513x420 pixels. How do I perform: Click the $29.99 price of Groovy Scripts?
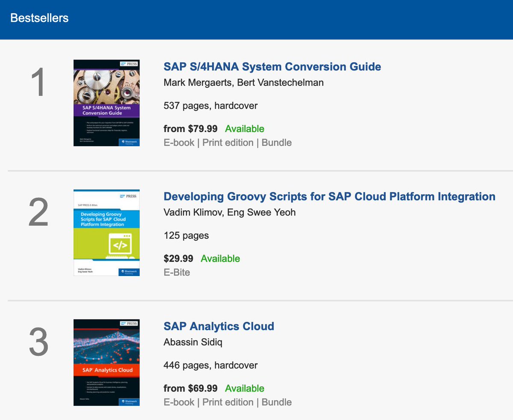point(178,259)
